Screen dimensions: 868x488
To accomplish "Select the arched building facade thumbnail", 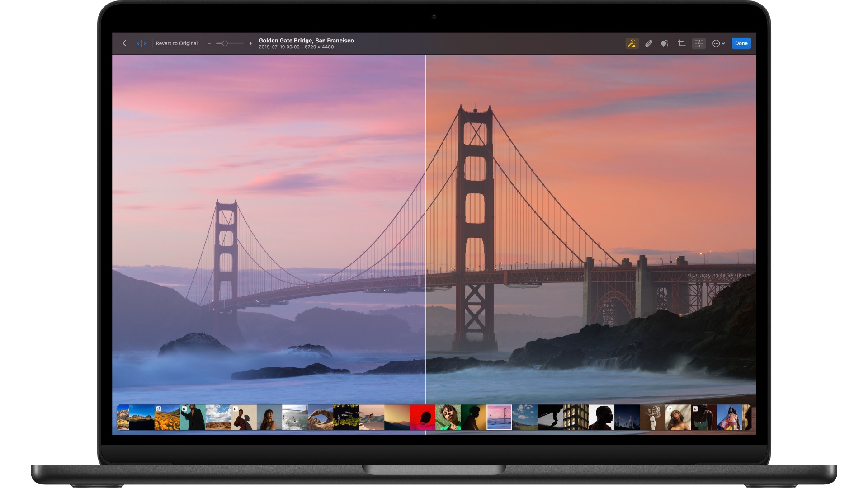I will [576, 418].
